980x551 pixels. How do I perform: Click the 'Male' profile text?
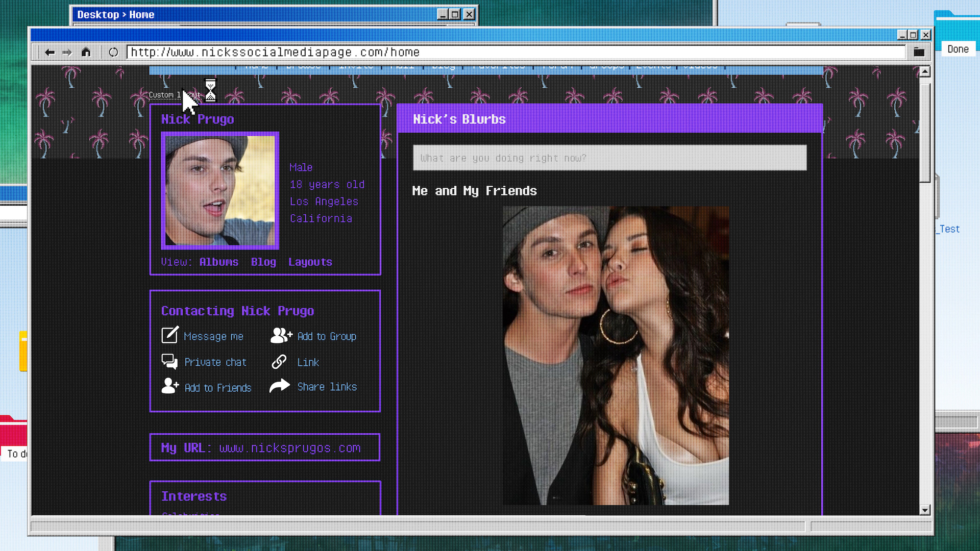tap(301, 167)
